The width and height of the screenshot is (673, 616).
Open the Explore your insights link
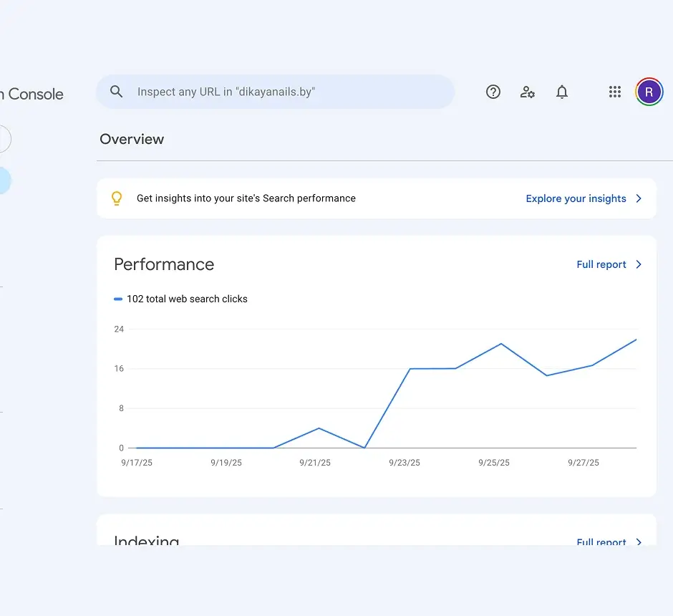click(576, 198)
